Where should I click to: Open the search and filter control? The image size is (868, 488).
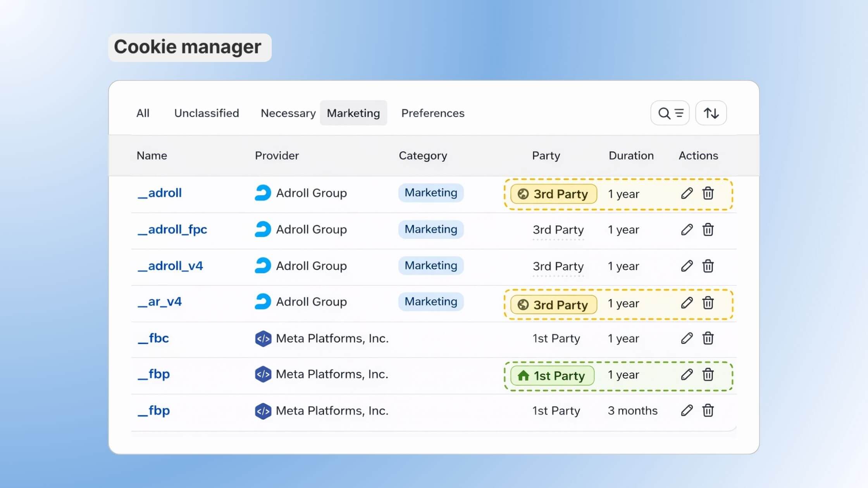(x=670, y=113)
